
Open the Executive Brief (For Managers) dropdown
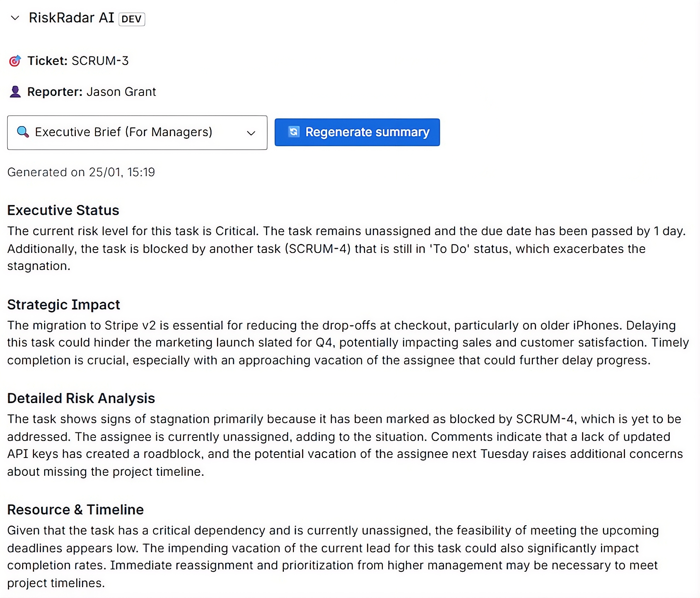(124, 132)
